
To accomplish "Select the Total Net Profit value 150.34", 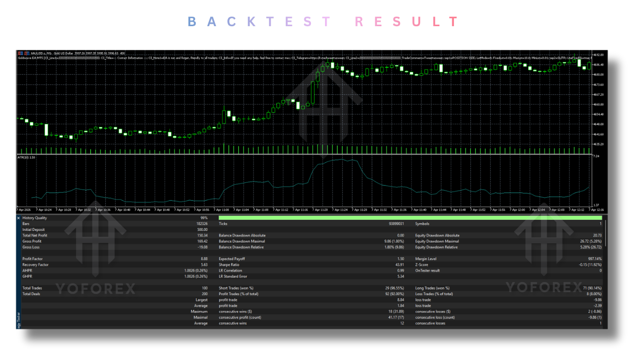I will click(202, 235).
